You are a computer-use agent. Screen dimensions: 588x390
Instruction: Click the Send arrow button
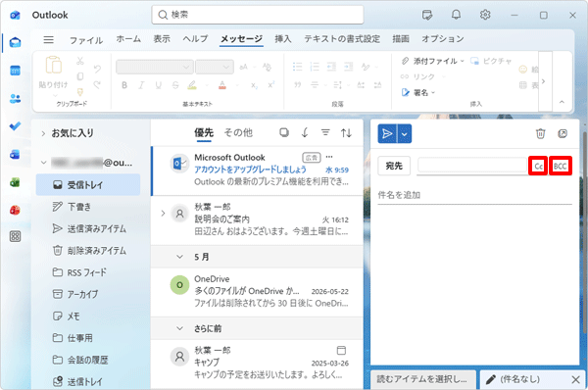(387, 133)
